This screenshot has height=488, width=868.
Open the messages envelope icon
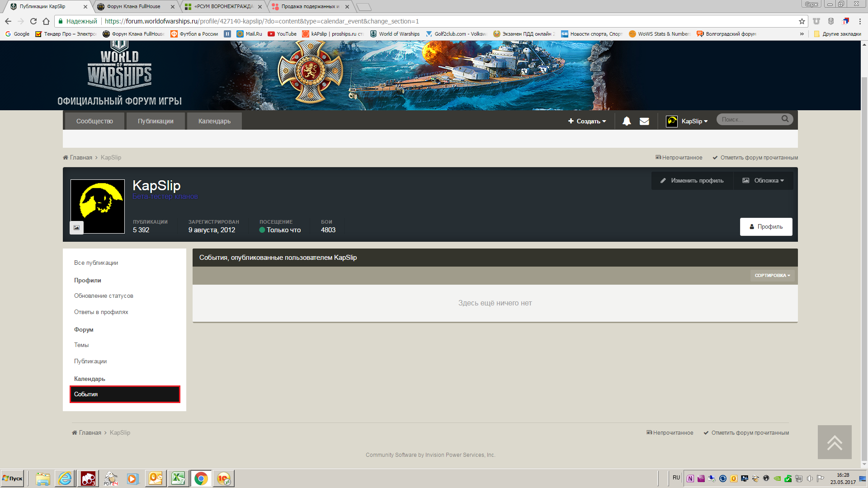tap(644, 121)
